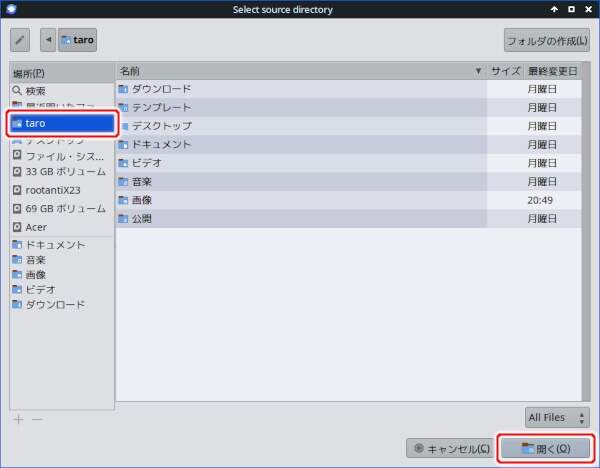
Task: Click the ビデオ folder icon in the file list
Action: (x=123, y=163)
